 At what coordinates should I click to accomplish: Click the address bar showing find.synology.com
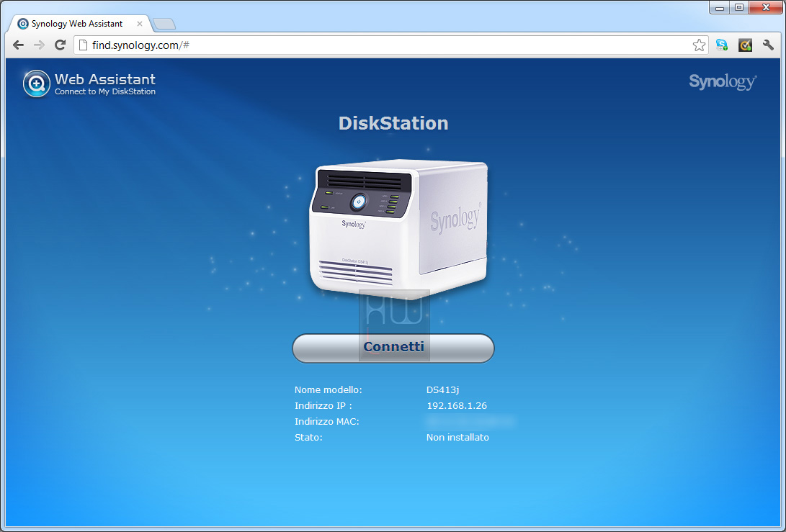pos(390,45)
